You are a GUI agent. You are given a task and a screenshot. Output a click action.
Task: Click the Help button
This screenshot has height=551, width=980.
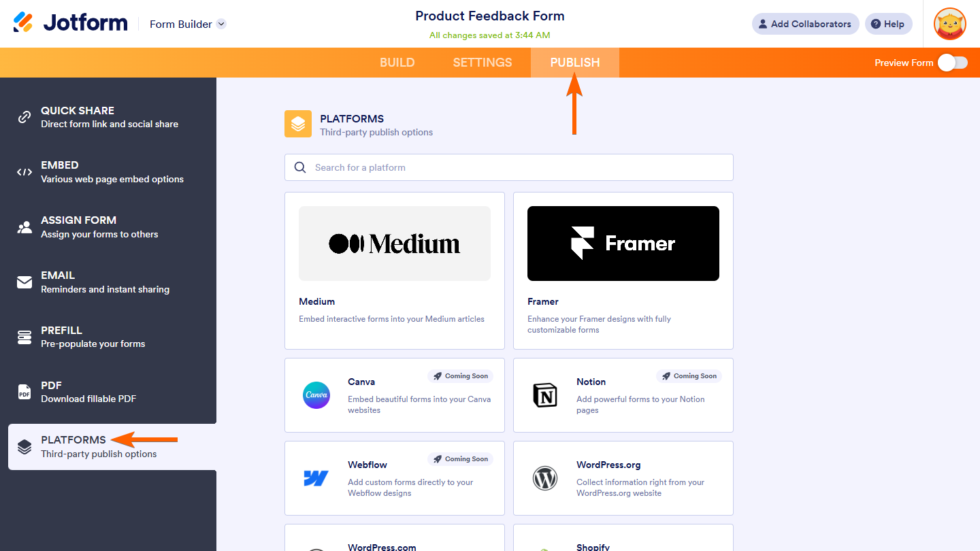pos(888,24)
